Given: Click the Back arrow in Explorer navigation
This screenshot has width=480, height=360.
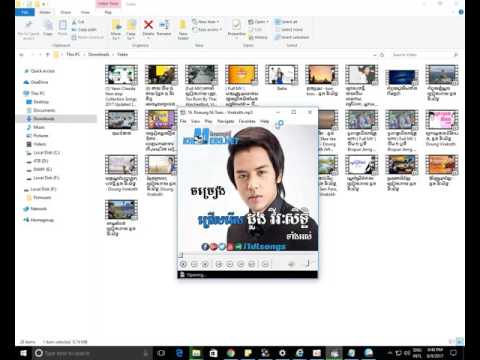Looking at the screenshot, I should pos(22,54).
